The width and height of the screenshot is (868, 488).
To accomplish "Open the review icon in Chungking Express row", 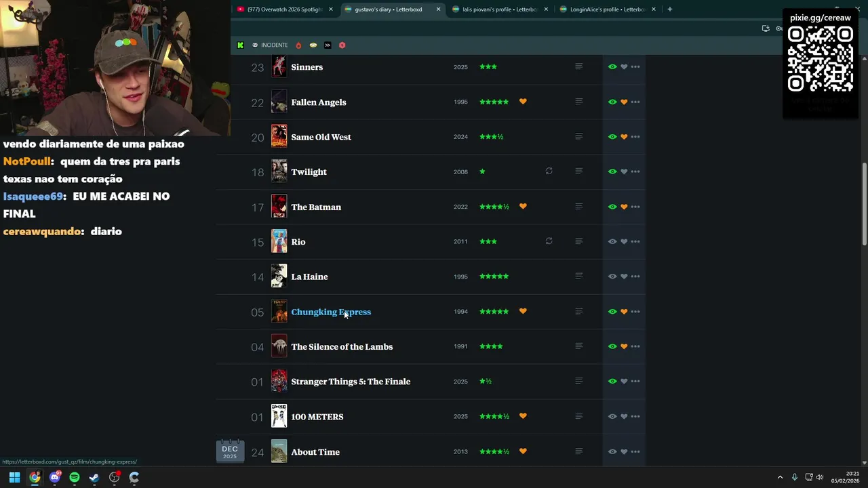I will (x=578, y=312).
